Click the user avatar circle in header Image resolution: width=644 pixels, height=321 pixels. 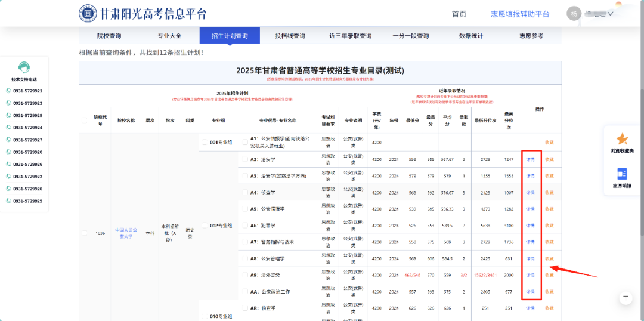(x=573, y=14)
